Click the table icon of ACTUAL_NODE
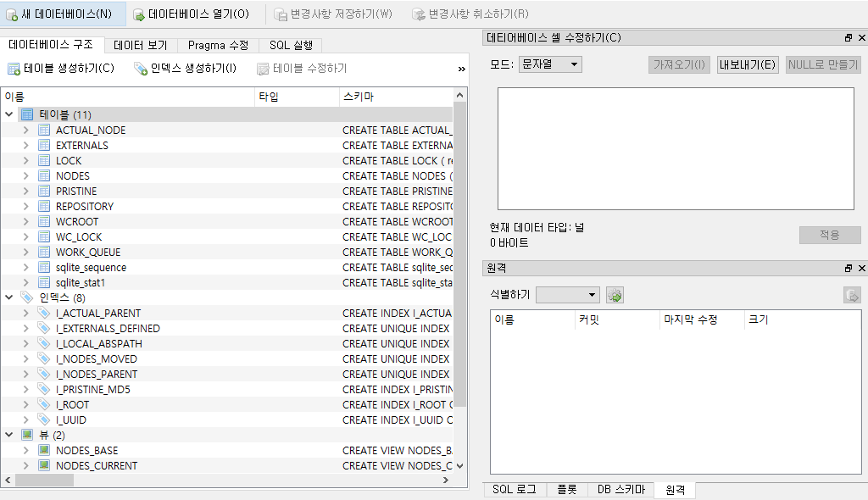Image resolution: width=868 pixels, height=500 pixels. point(44,131)
